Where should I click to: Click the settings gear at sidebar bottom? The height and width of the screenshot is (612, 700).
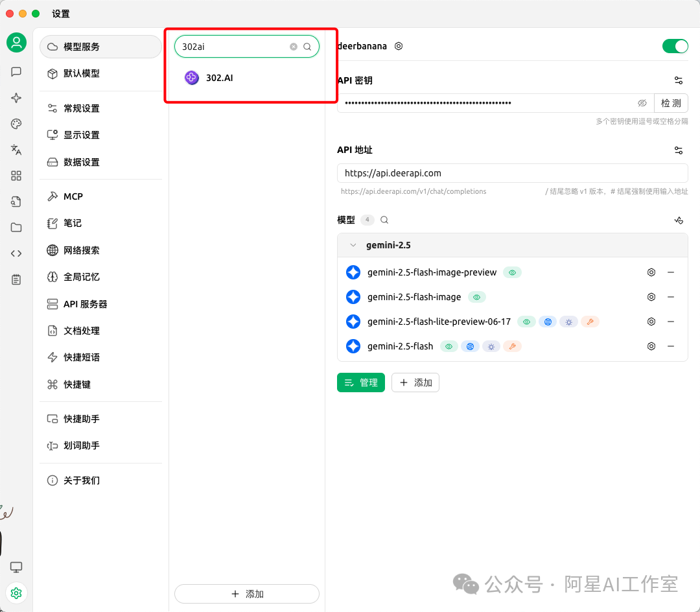pyautogui.click(x=16, y=593)
